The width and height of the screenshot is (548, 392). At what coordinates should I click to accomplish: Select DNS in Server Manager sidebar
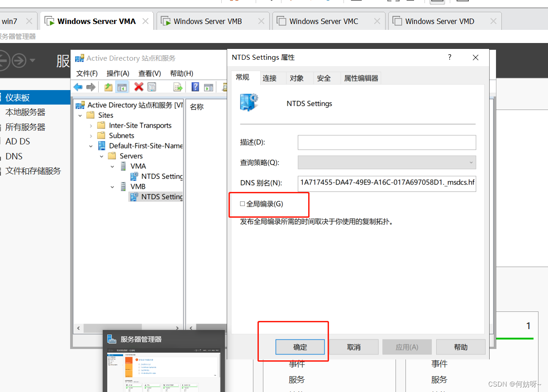(14, 156)
